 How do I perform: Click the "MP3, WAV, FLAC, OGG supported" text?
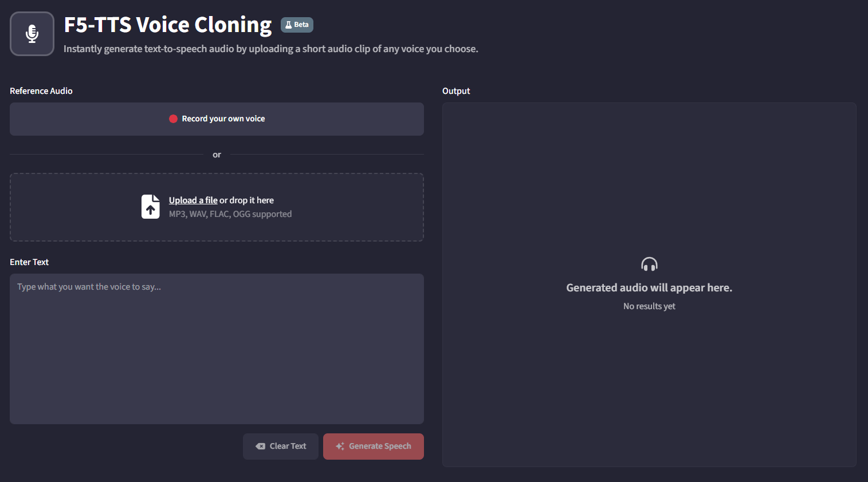(230, 214)
